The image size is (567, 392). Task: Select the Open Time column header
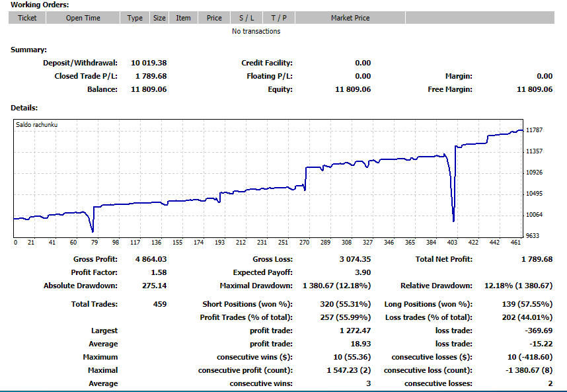[82, 18]
